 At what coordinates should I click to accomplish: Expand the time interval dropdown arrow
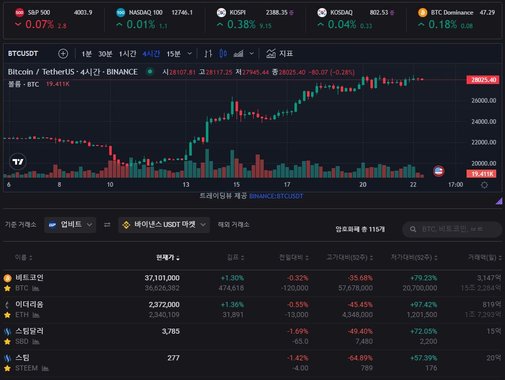[189, 54]
